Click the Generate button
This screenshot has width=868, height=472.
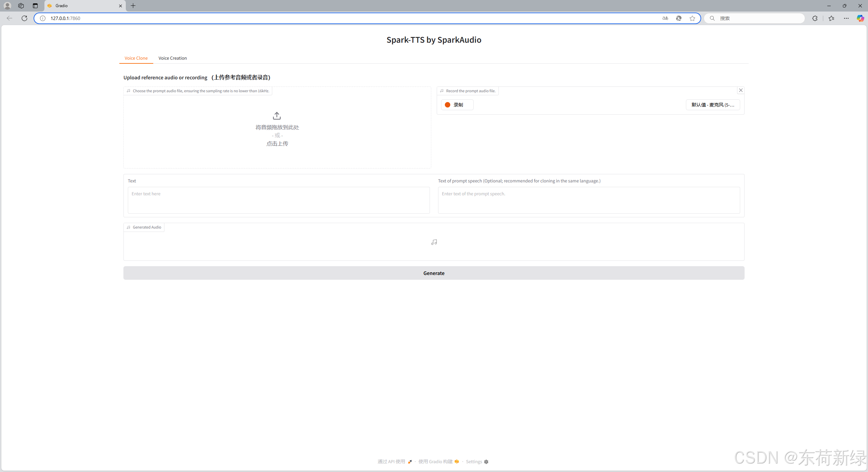[434, 273]
